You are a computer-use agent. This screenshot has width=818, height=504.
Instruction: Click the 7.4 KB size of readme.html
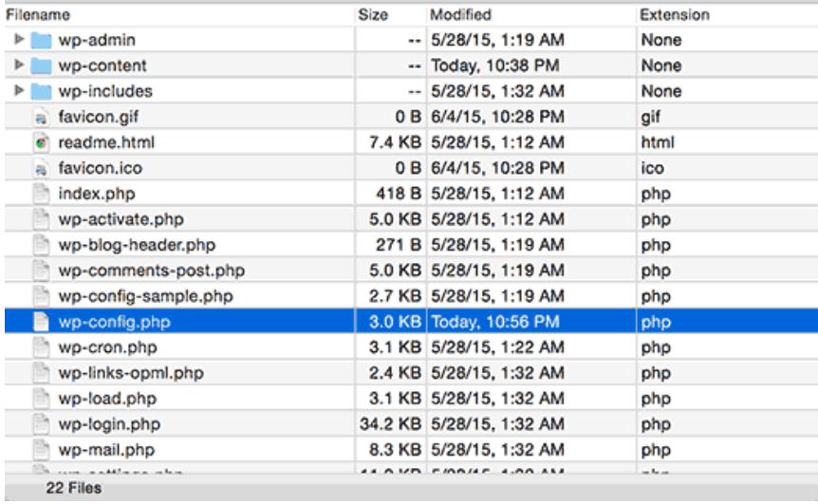point(395,142)
